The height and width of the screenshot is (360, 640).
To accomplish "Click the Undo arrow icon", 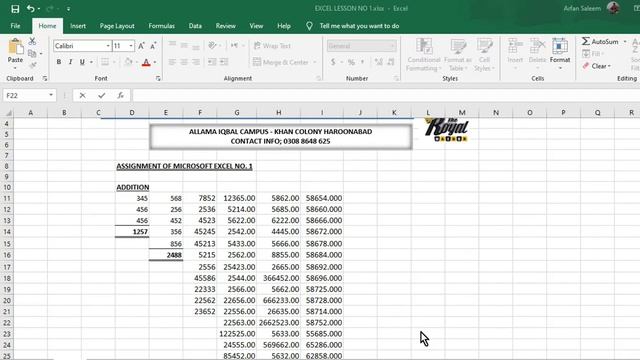I will click(x=30, y=8).
